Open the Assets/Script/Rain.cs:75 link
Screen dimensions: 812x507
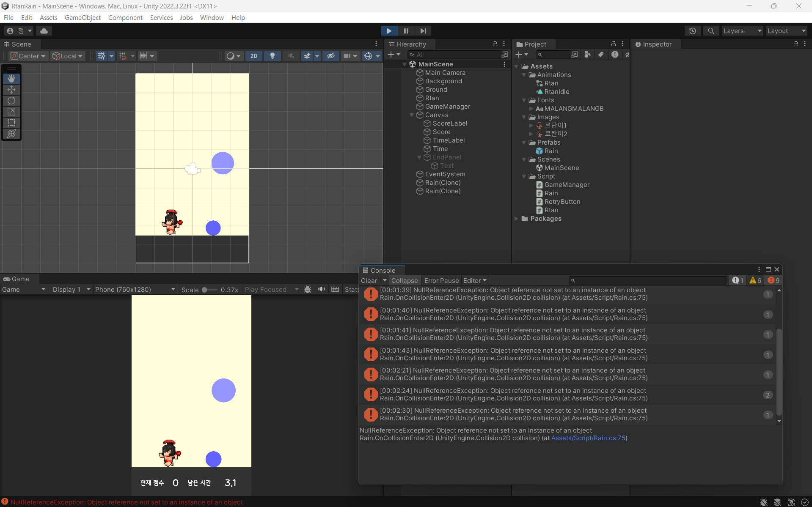588,438
